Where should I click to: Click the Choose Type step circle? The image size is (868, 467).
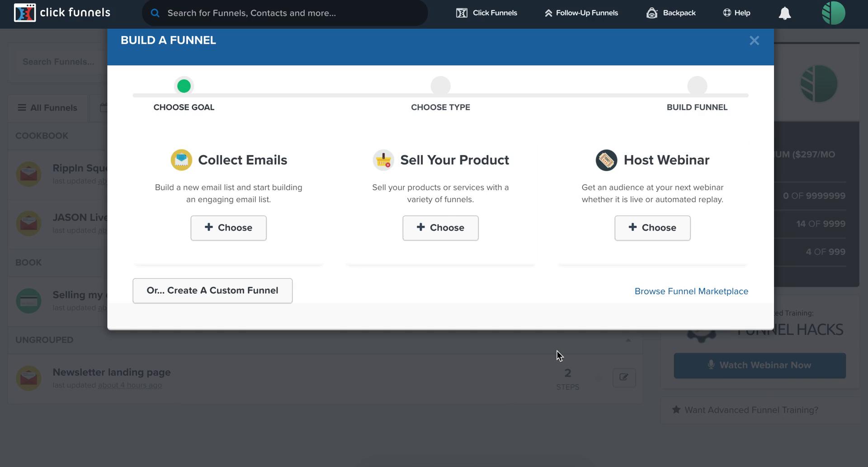441,86
